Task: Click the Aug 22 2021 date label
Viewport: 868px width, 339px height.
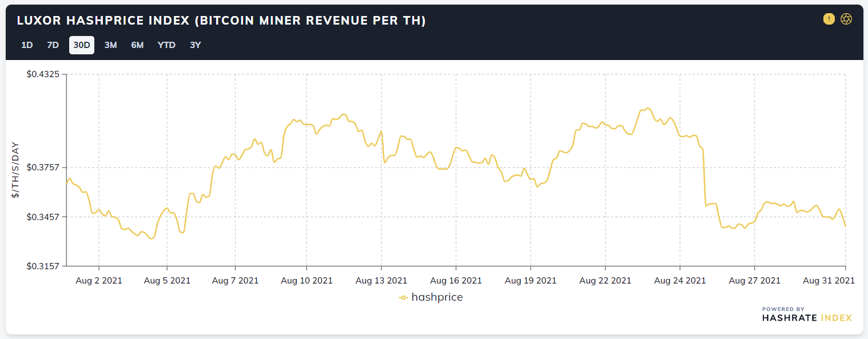Action: [x=605, y=281]
